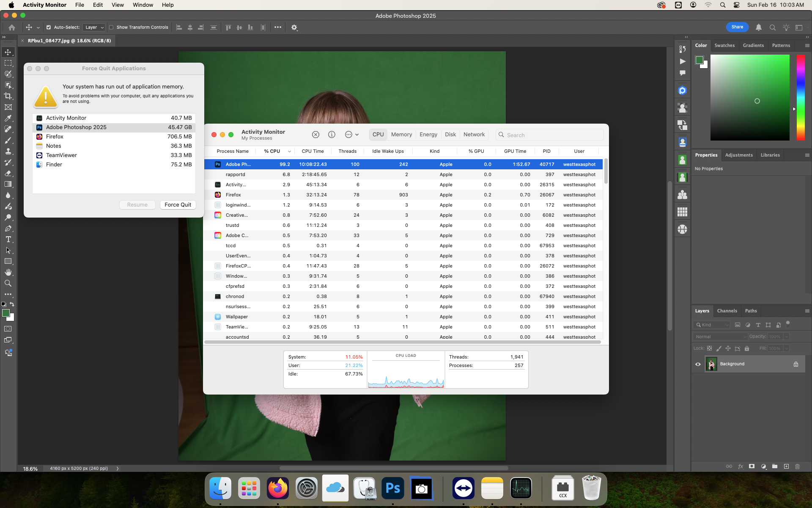The image size is (812, 508).
Task: Open the Window menu in the menu bar
Action: pos(143,5)
